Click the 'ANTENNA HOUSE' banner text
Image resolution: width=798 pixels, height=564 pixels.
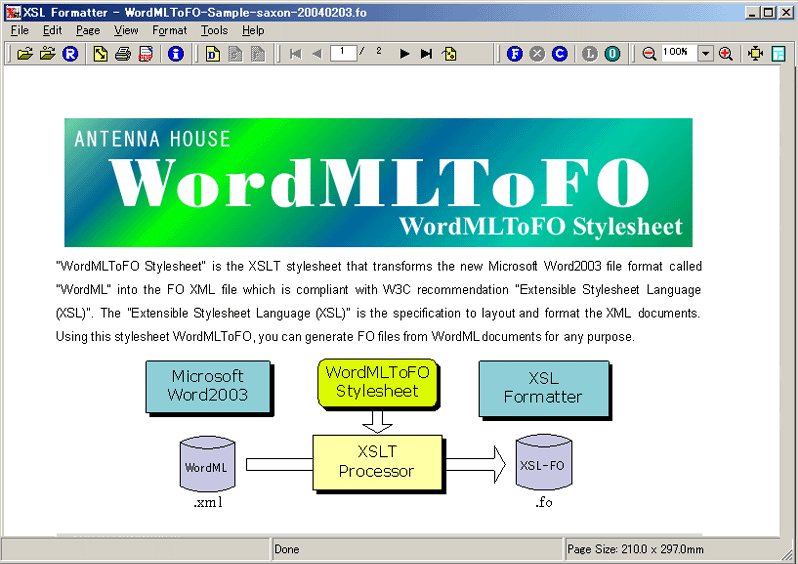152,139
